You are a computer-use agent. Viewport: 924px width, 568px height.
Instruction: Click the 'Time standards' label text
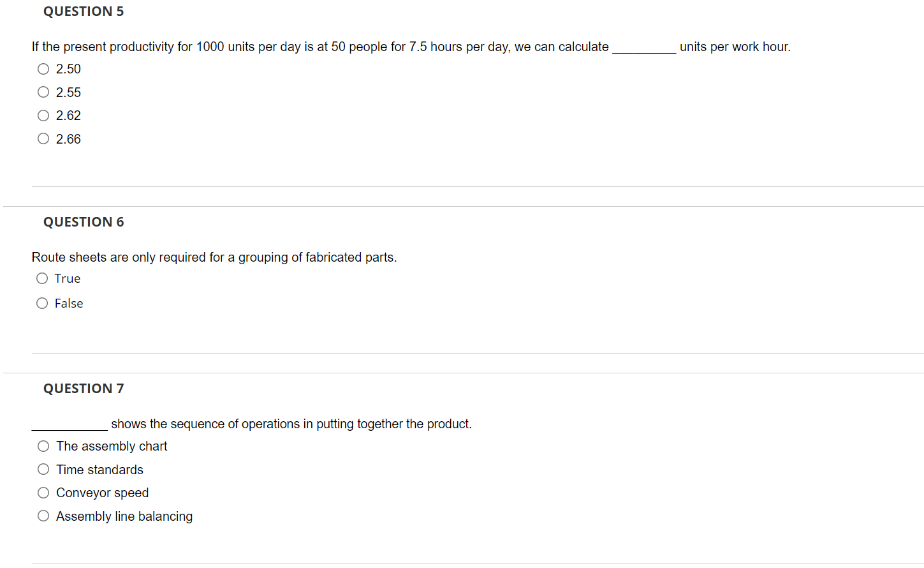click(99, 469)
